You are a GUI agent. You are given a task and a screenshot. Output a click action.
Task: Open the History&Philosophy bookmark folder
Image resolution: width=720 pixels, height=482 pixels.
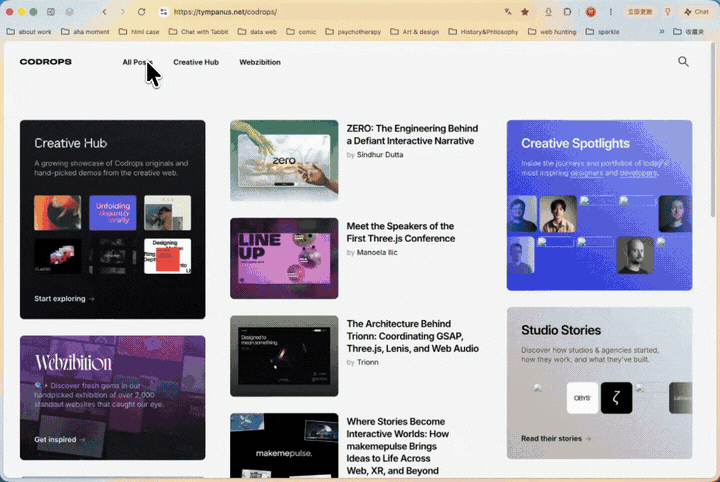click(x=484, y=32)
